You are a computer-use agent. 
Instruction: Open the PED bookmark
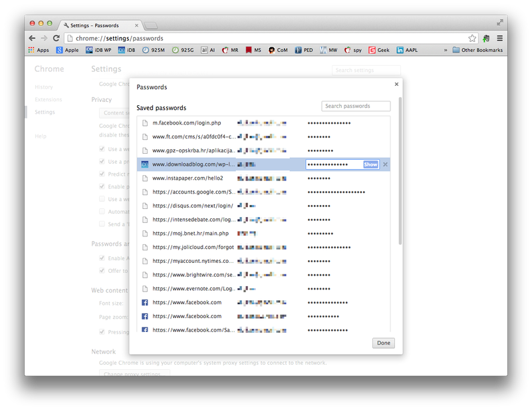click(304, 50)
